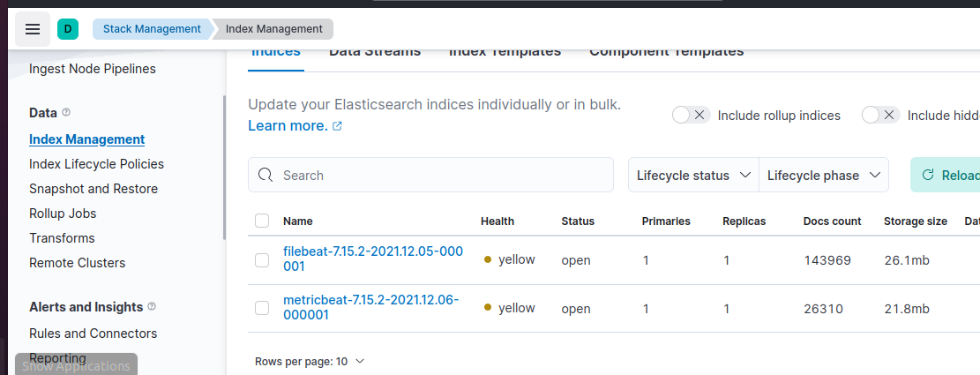Image resolution: width=980 pixels, height=375 pixels.
Task: Click Index Management breadcrumb
Action: (x=273, y=29)
